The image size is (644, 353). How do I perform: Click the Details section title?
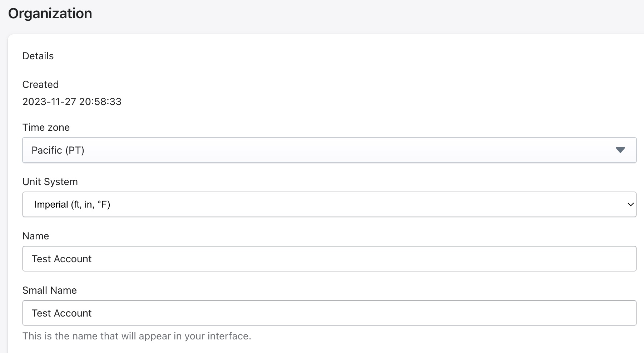[x=38, y=56]
